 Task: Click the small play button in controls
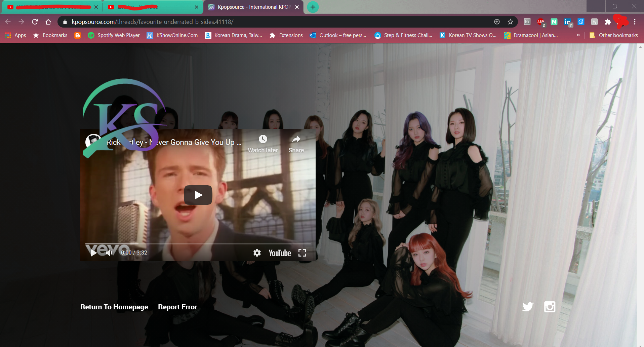(93, 253)
